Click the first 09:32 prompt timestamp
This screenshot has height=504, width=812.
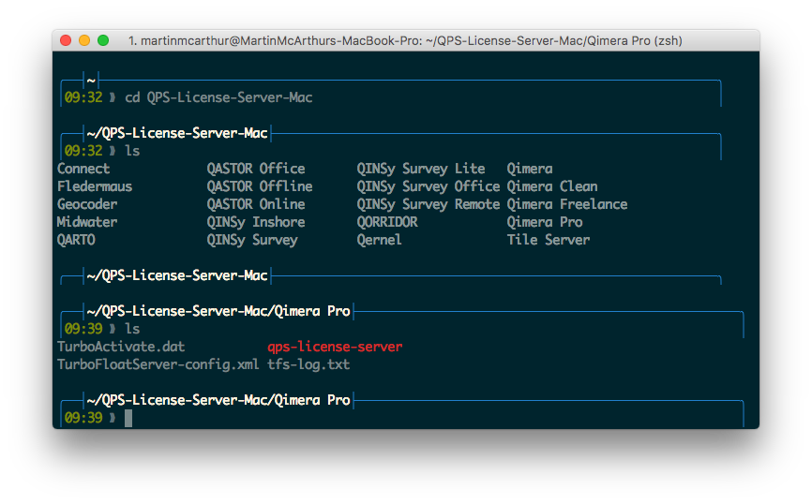click(x=83, y=97)
